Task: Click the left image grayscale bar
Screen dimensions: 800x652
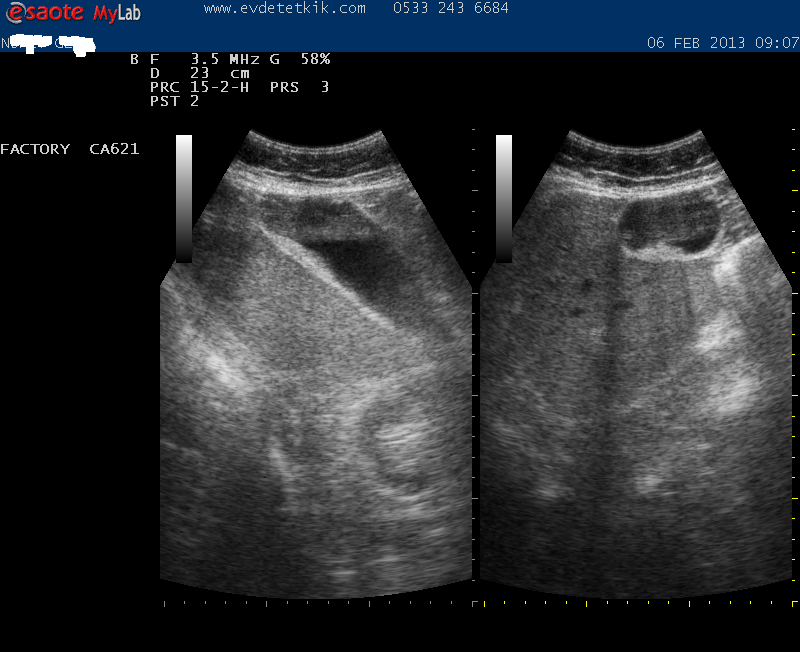Action: tap(184, 198)
